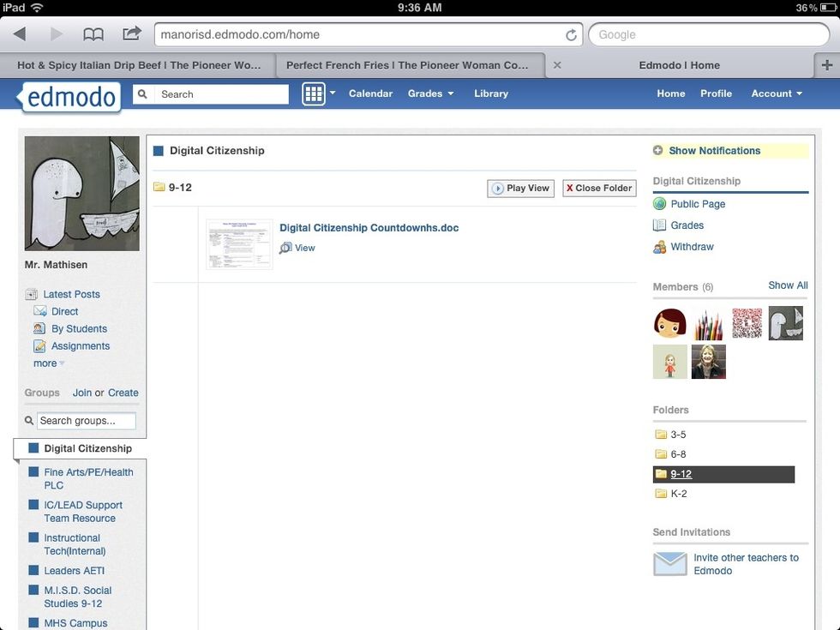This screenshot has height=630, width=840.
Task: Click the Public Page globe icon
Action: tap(659, 204)
